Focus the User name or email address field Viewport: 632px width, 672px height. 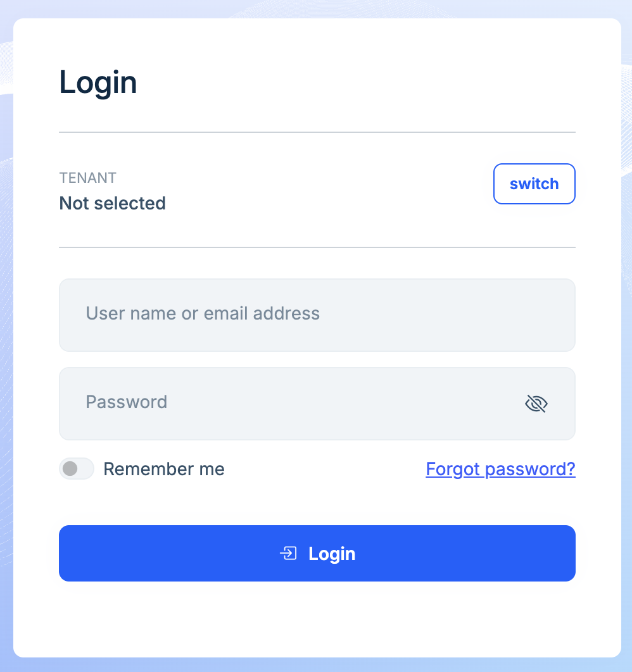coord(317,314)
